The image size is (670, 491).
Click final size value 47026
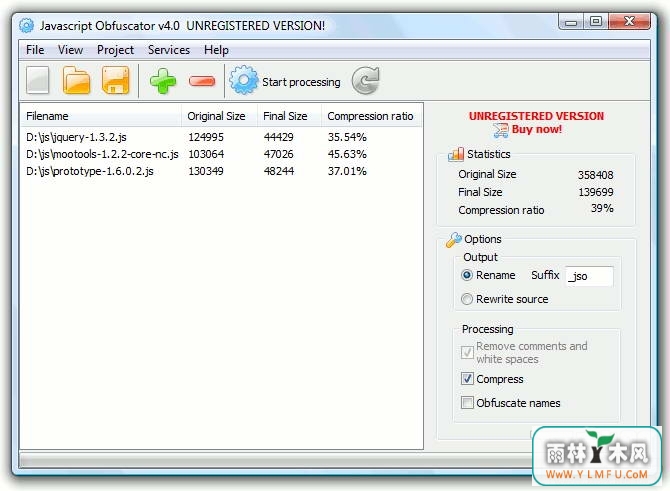(x=279, y=154)
